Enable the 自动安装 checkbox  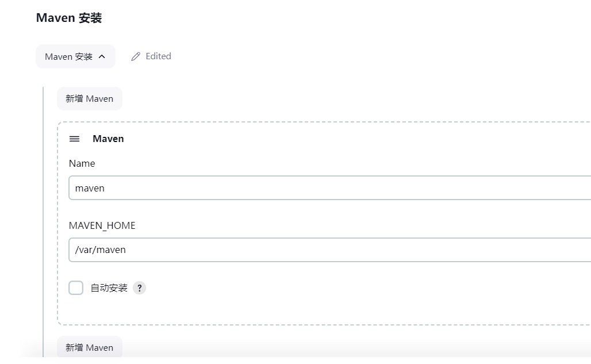point(76,288)
